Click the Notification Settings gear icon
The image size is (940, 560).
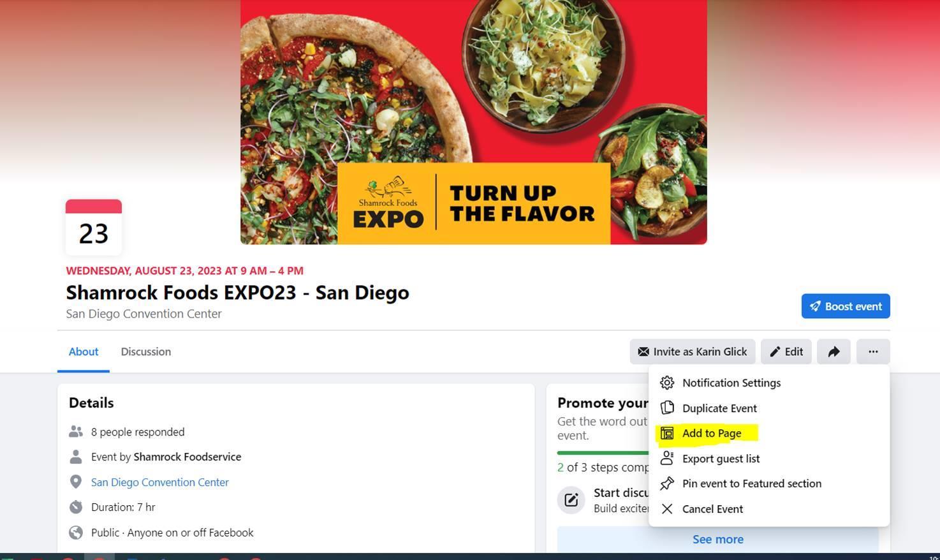pos(667,383)
